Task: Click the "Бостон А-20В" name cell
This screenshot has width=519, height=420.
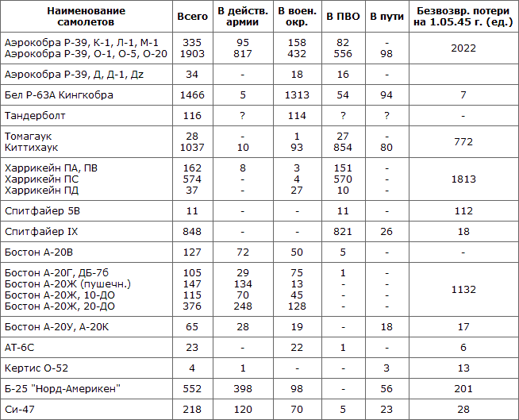Action: click(x=41, y=253)
